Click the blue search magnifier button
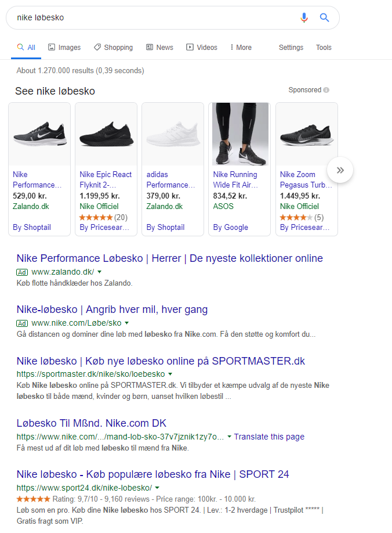The height and width of the screenshot is (533, 392). [x=325, y=17]
